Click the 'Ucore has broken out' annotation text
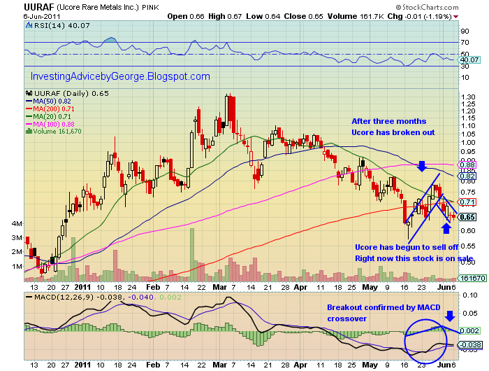489x371 pixels. [x=393, y=133]
